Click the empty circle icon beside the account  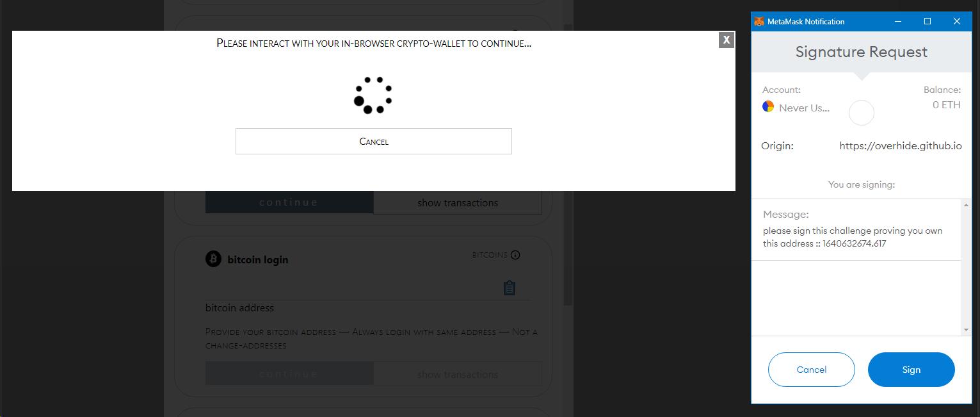click(861, 113)
